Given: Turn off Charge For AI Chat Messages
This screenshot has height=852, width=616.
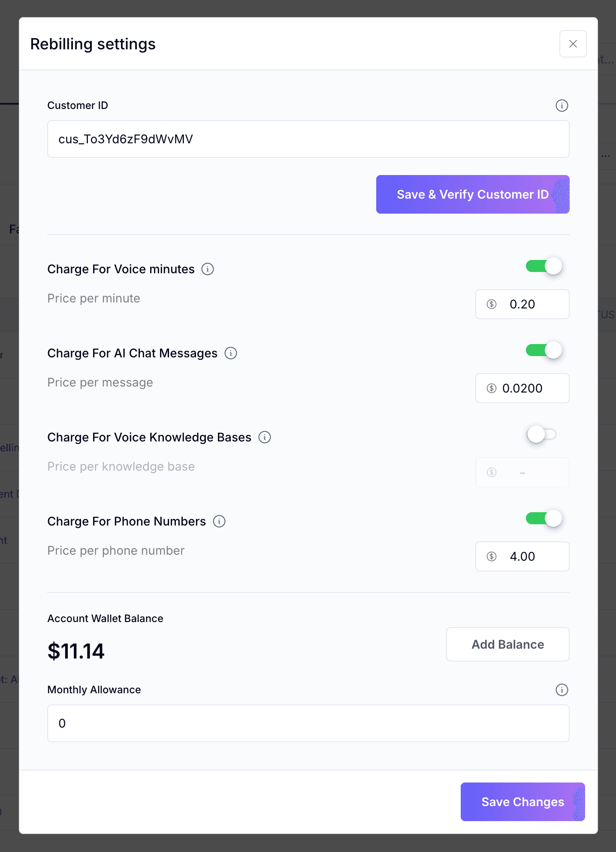Looking at the screenshot, I should [x=544, y=350].
